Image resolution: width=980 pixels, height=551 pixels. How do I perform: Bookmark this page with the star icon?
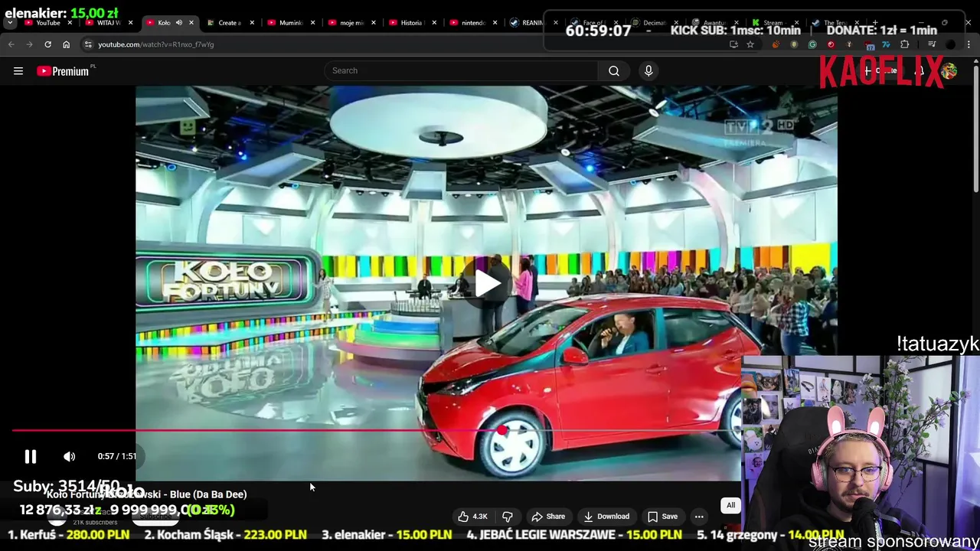[750, 44]
